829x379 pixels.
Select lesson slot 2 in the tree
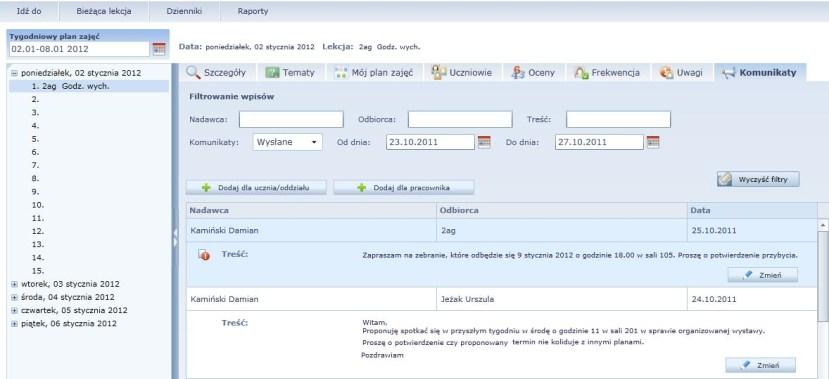point(35,99)
